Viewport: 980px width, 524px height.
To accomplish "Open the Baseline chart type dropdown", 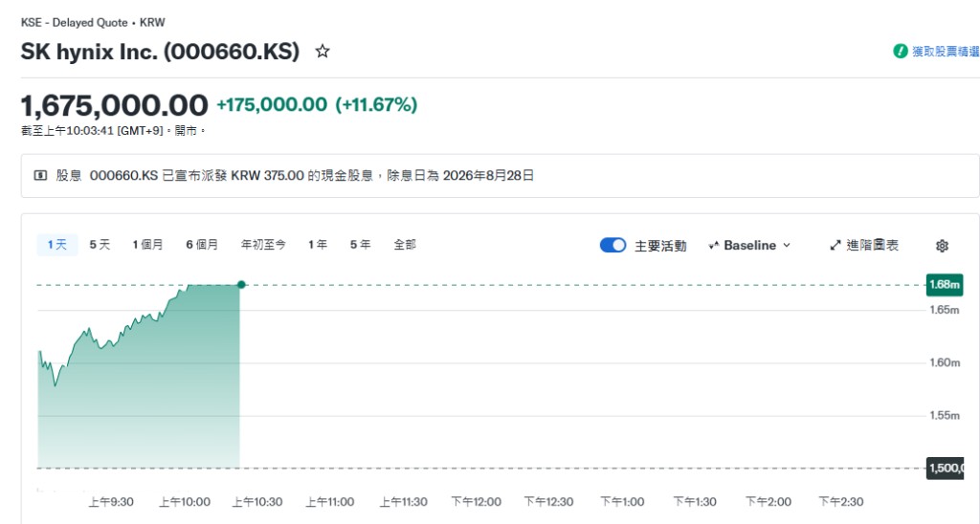I will click(749, 246).
